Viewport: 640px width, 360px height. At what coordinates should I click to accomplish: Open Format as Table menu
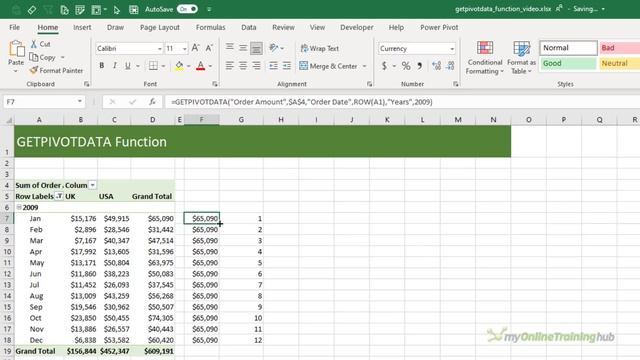tap(521, 58)
